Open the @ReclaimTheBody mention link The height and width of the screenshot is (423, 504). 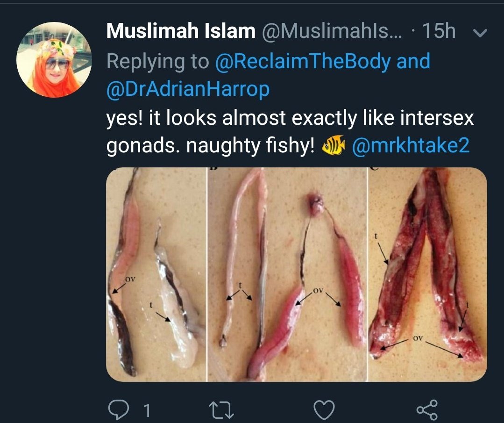tap(303, 61)
